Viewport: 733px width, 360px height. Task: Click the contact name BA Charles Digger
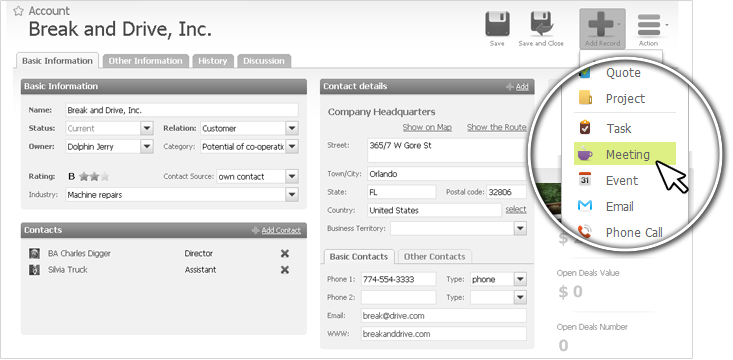(x=79, y=253)
